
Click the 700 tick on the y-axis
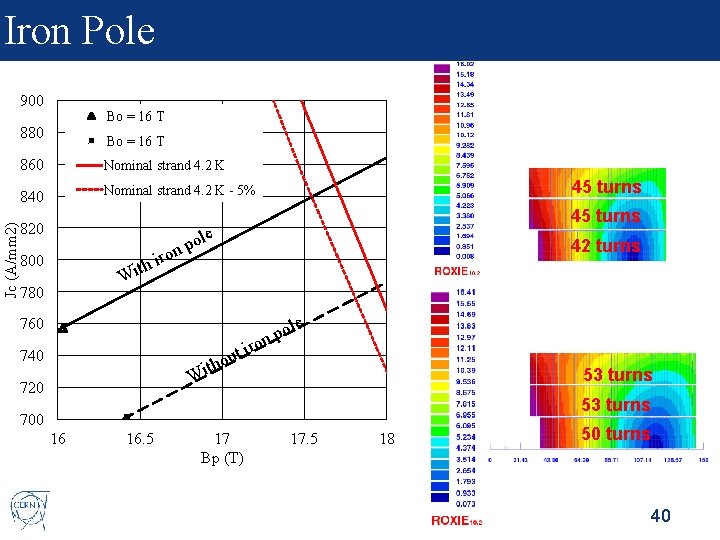click(x=32, y=419)
